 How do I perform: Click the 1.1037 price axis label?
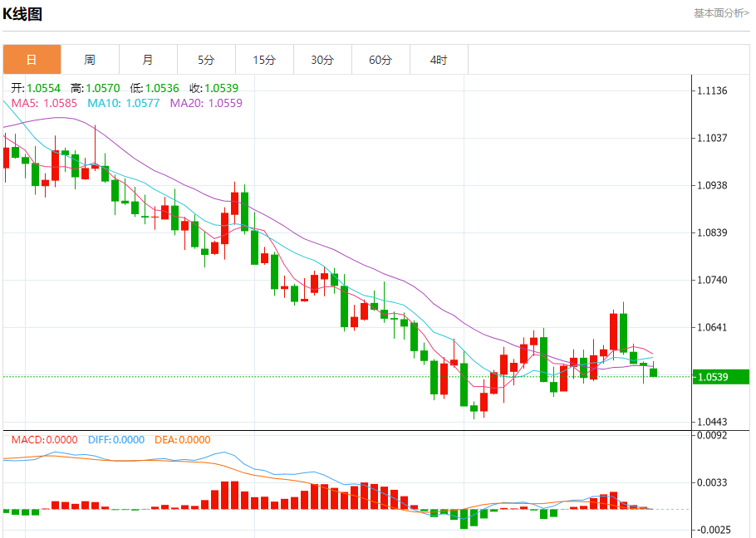click(712, 138)
